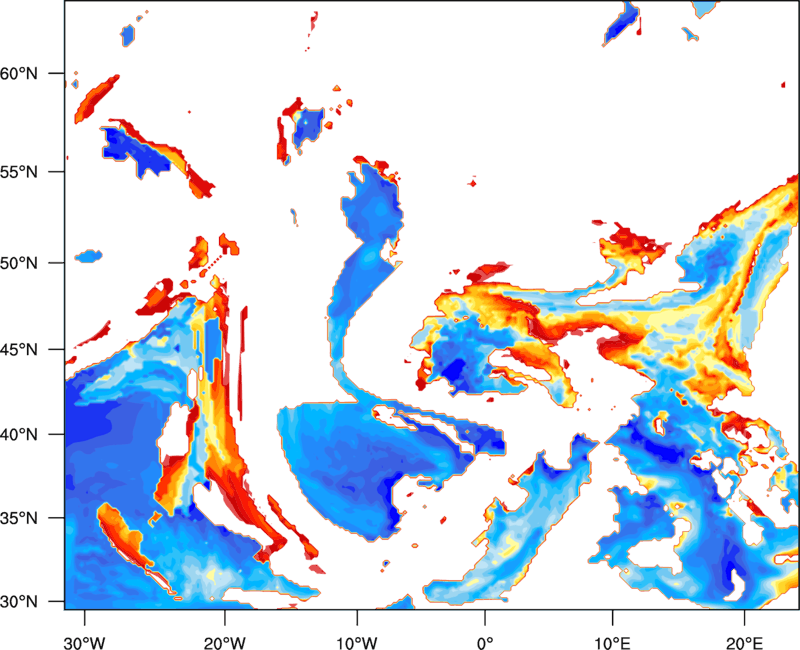Click the 50°N latitude label
This screenshot has width=800, height=650.
[x=19, y=263]
